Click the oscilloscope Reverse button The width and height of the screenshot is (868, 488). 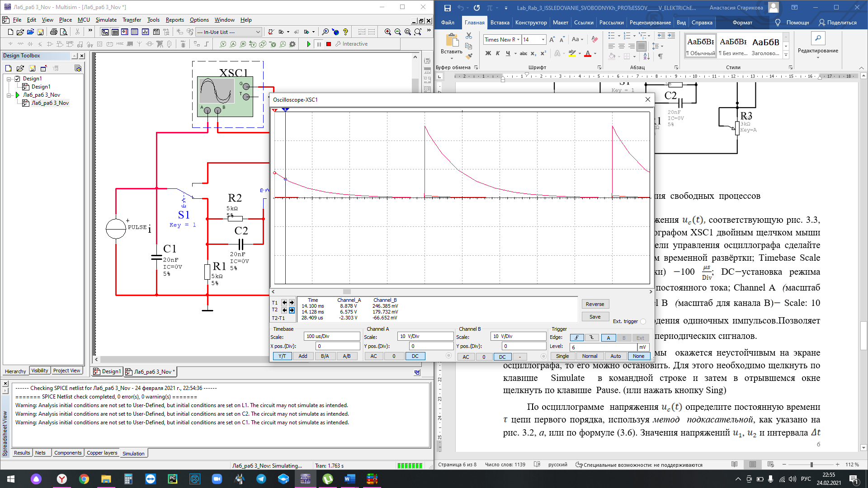pyautogui.click(x=595, y=304)
